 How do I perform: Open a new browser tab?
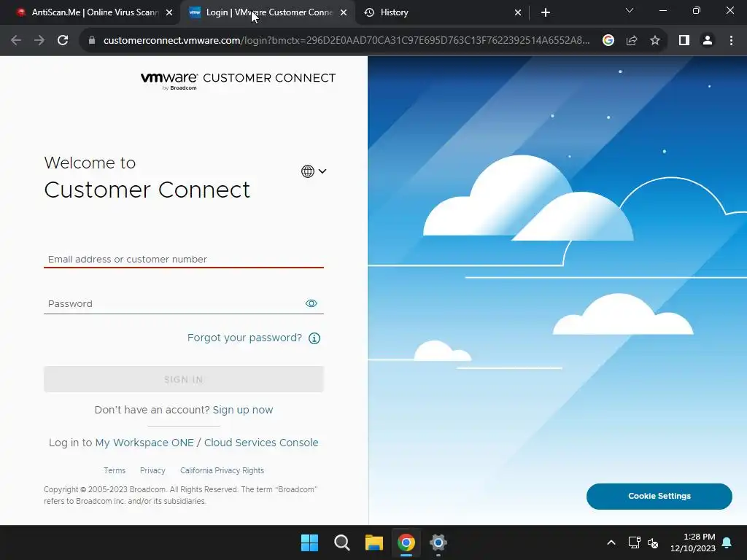click(546, 12)
